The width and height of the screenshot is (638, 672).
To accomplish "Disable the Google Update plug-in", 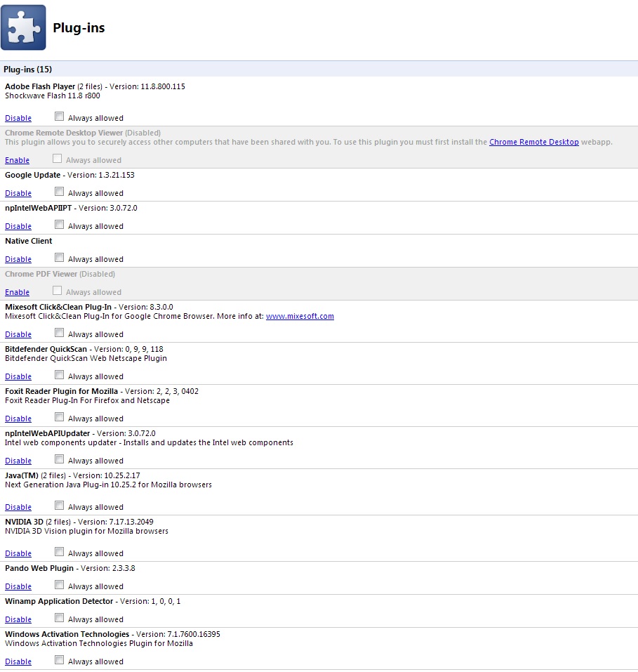I will (x=18, y=193).
